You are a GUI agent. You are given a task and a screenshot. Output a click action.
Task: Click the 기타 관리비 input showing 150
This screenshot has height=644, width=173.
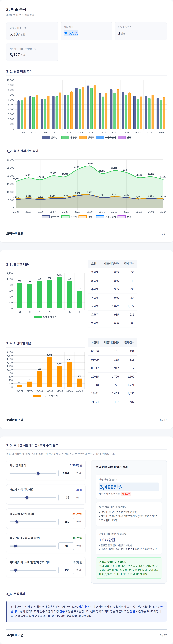pyautogui.click(x=66, y=570)
